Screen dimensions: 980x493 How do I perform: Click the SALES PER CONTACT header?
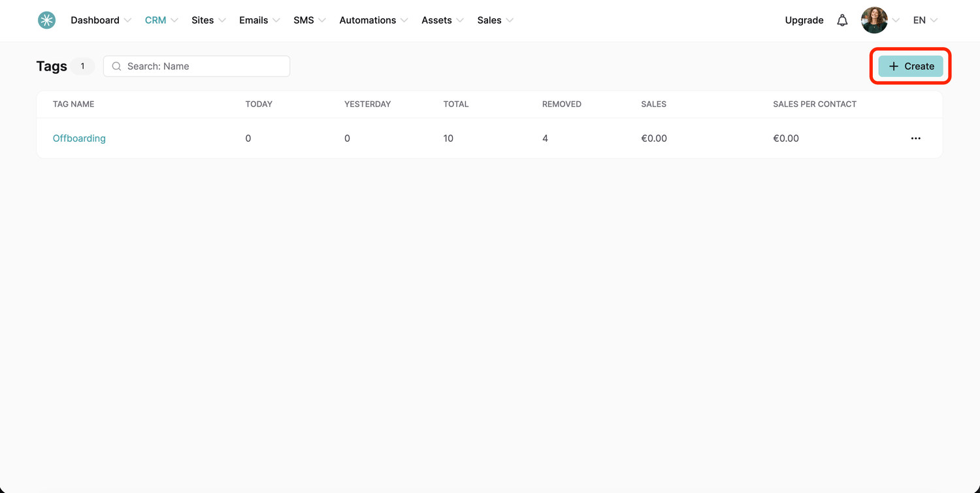[x=815, y=104]
